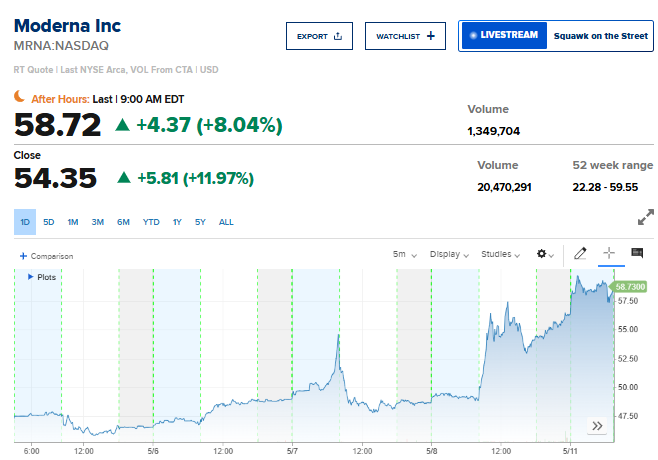Click the chart scroll-forward double arrow

point(597,426)
